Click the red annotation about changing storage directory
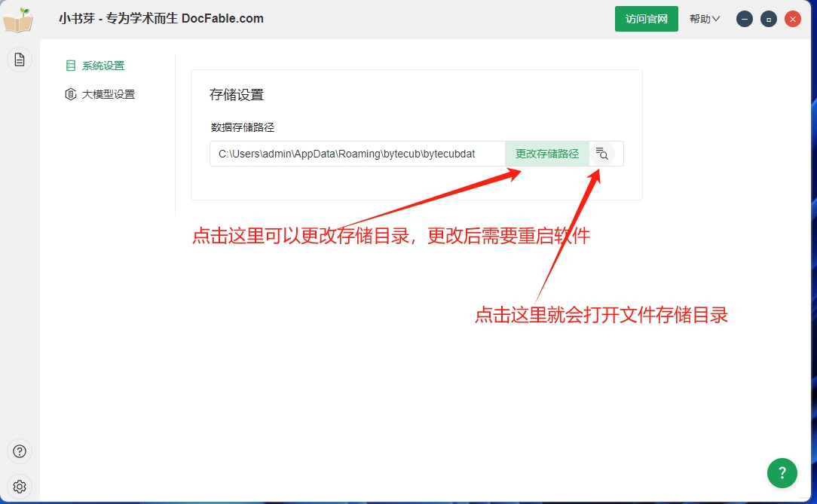This screenshot has height=504, width=817. click(x=390, y=236)
